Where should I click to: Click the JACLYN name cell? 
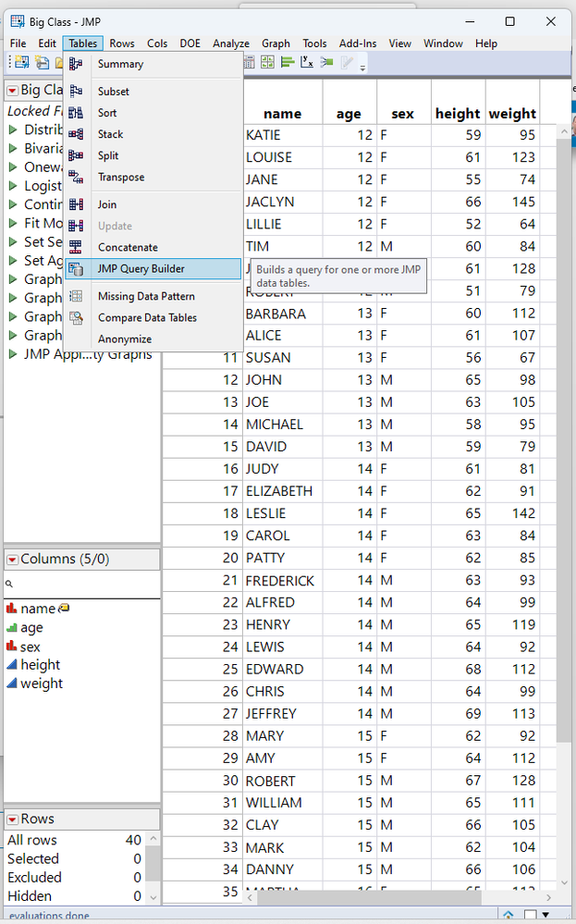pyautogui.click(x=283, y=203)
